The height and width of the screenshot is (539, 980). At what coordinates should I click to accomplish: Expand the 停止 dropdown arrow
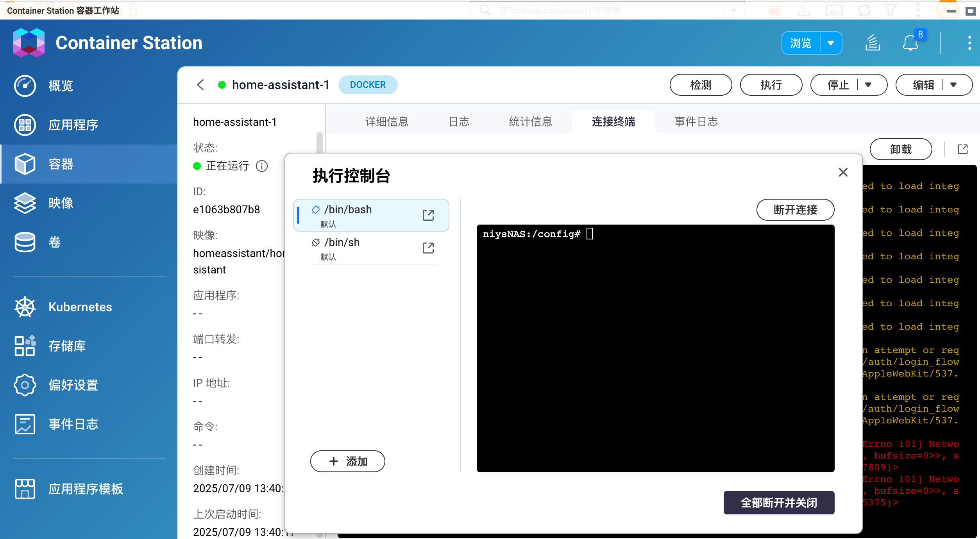868,85
